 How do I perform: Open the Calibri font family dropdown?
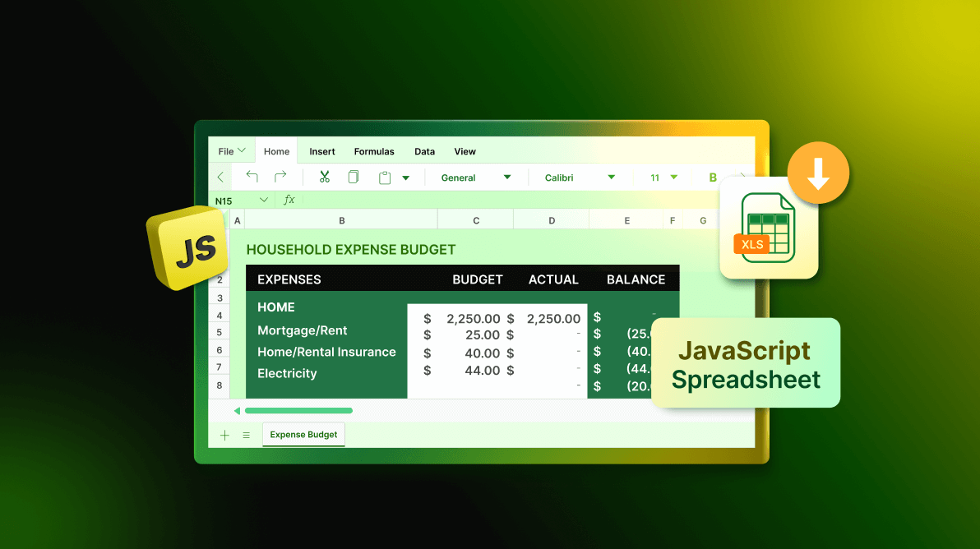coord(611,178)
